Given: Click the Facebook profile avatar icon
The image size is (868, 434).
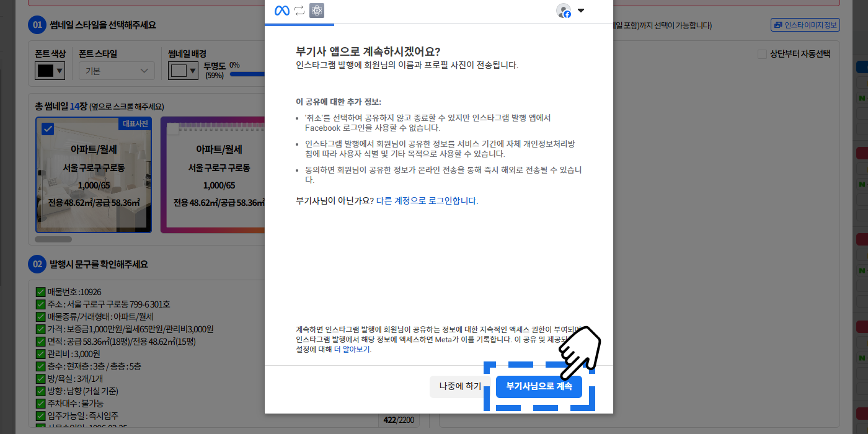Looking at the screenshot, I should [564, 11].
